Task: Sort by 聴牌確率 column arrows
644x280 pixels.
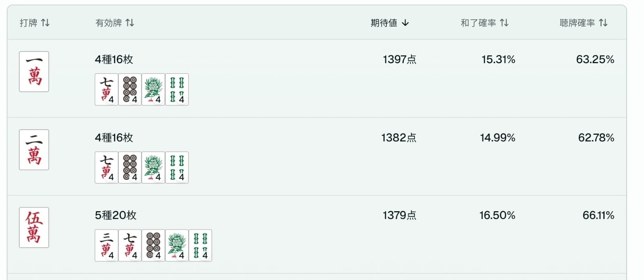Action: point(603,23)
